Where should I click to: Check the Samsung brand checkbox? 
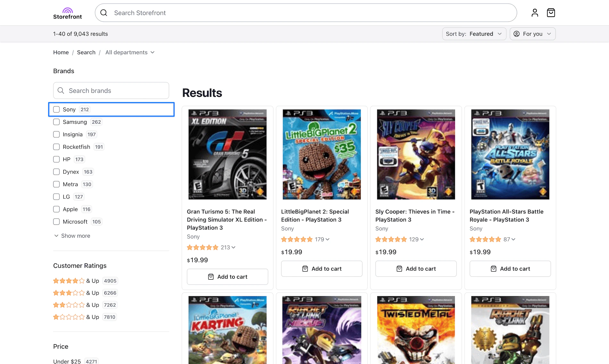click(56, 122)
